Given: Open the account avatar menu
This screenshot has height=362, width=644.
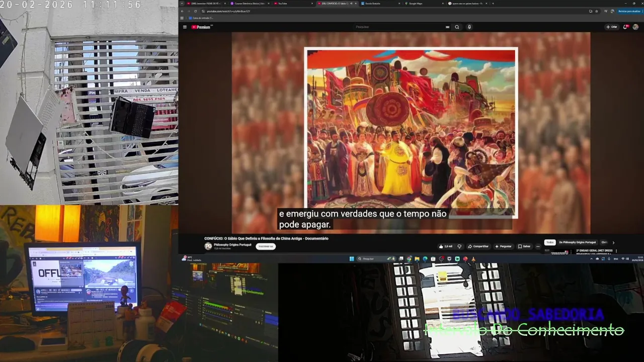Looking at the screenshot, I should [635, 27].
